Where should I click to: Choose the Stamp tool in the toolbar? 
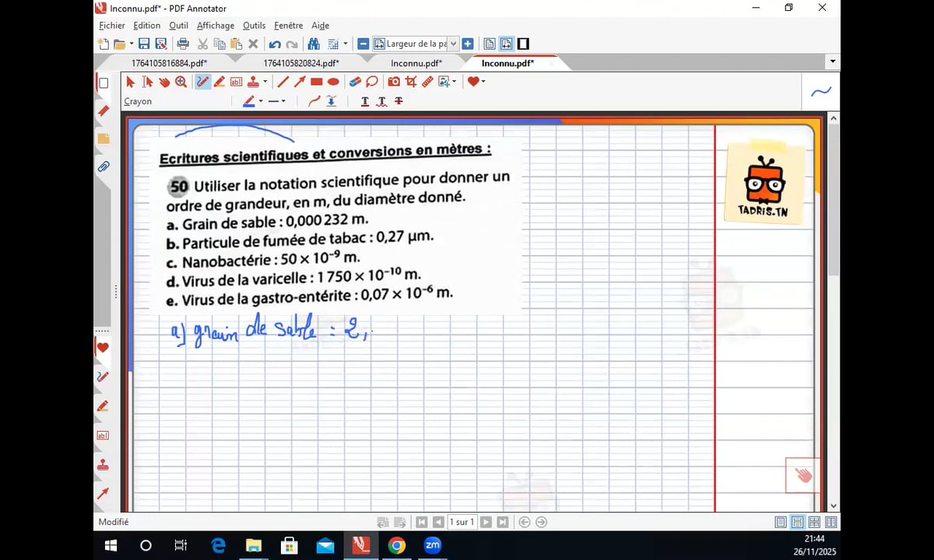(x=253, y=82)
